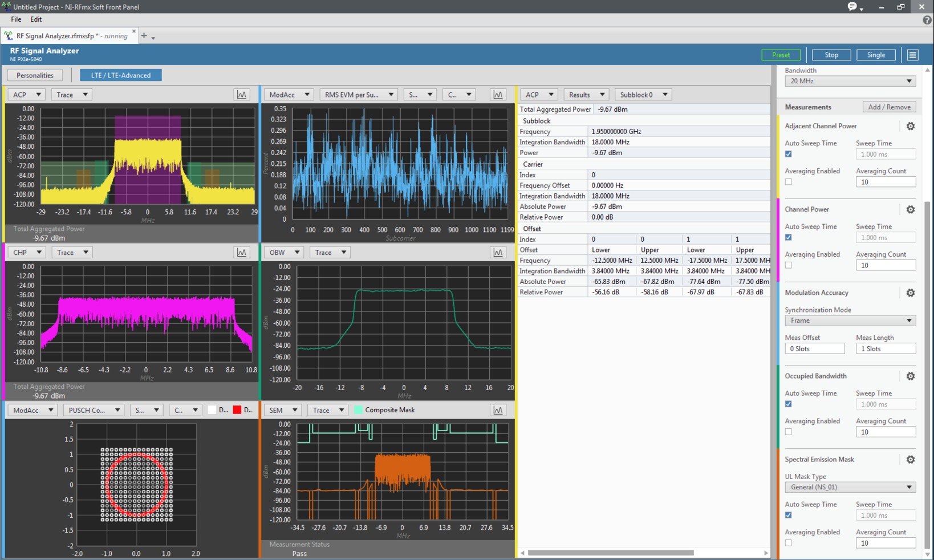Click the red DMRS constellation color swatch

(x=237, y=410)
